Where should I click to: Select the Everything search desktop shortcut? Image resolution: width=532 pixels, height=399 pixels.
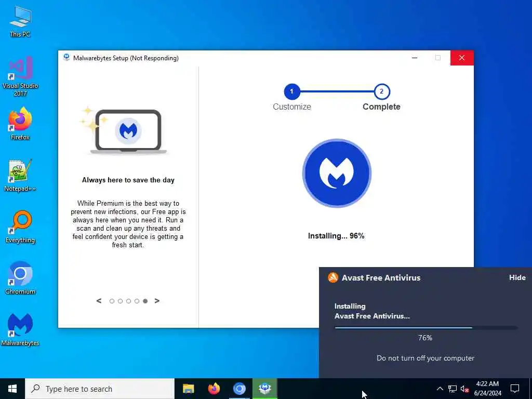coord(20,227)
